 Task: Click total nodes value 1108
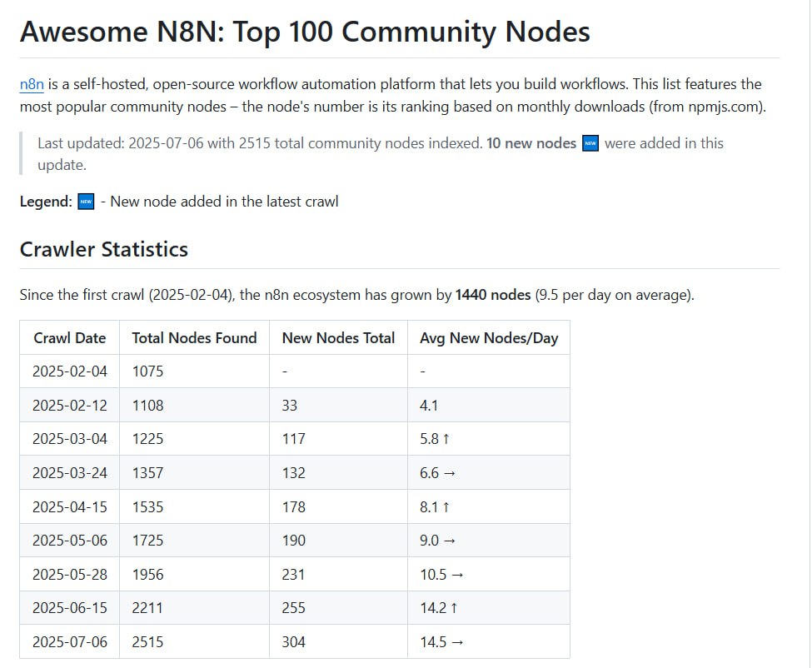147,405
